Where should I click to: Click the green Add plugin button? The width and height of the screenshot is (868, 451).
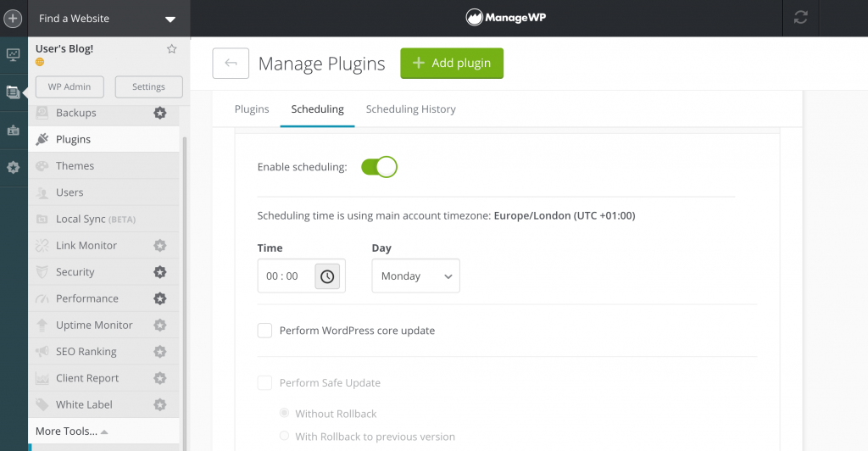(452, 64)
